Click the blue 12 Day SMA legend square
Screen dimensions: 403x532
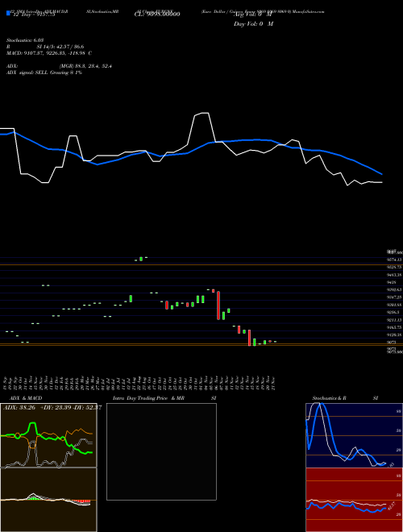tap(8, 13)
